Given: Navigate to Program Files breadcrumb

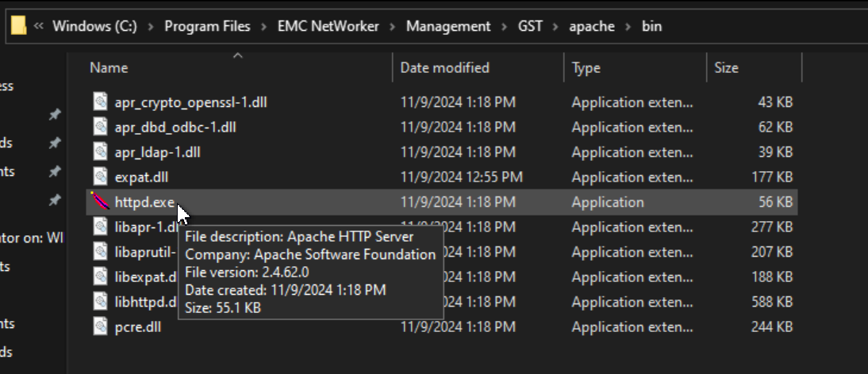Looking at the screenshot, I should pos(207,26).
